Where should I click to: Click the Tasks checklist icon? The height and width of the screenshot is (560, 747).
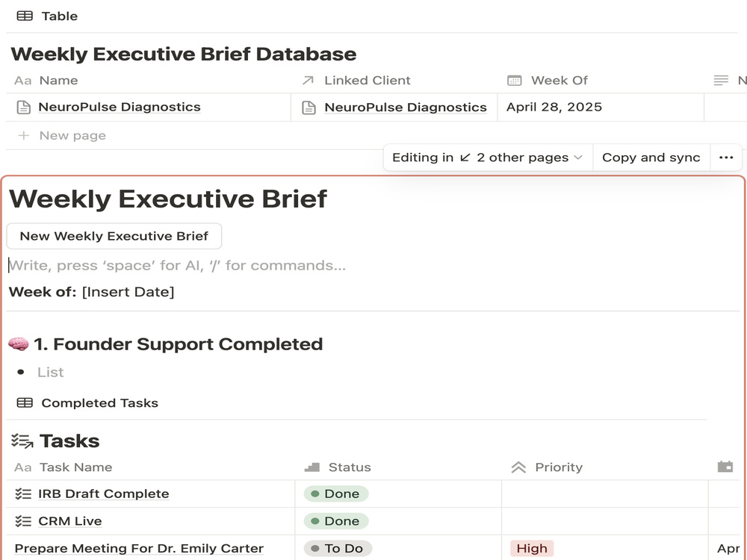pyautogui.click(x=22, y=441)
